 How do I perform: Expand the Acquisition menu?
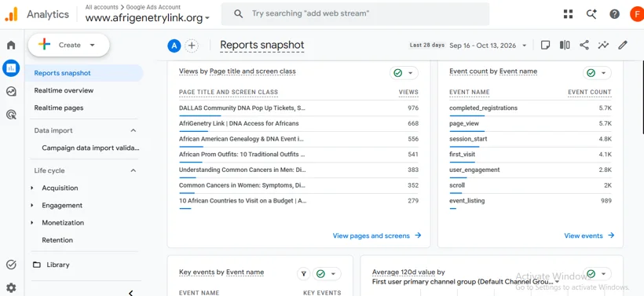32,188
